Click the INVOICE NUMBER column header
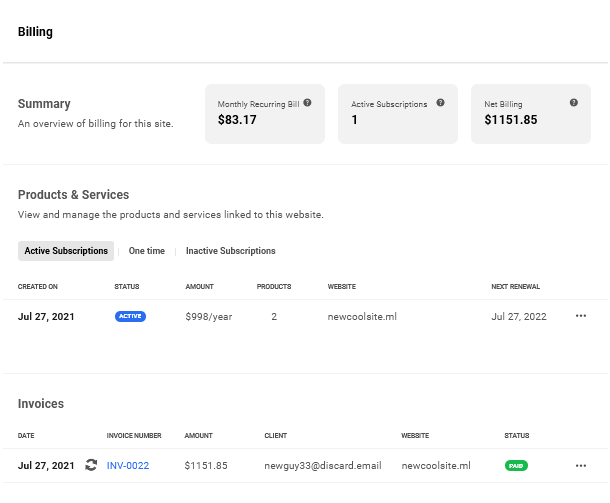 coord(134,436)
